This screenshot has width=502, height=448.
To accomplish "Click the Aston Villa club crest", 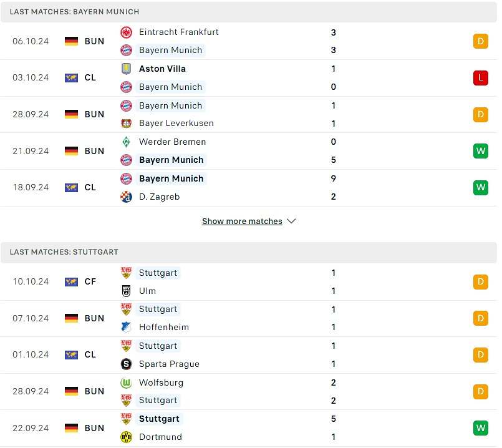I will click(127, 69).
